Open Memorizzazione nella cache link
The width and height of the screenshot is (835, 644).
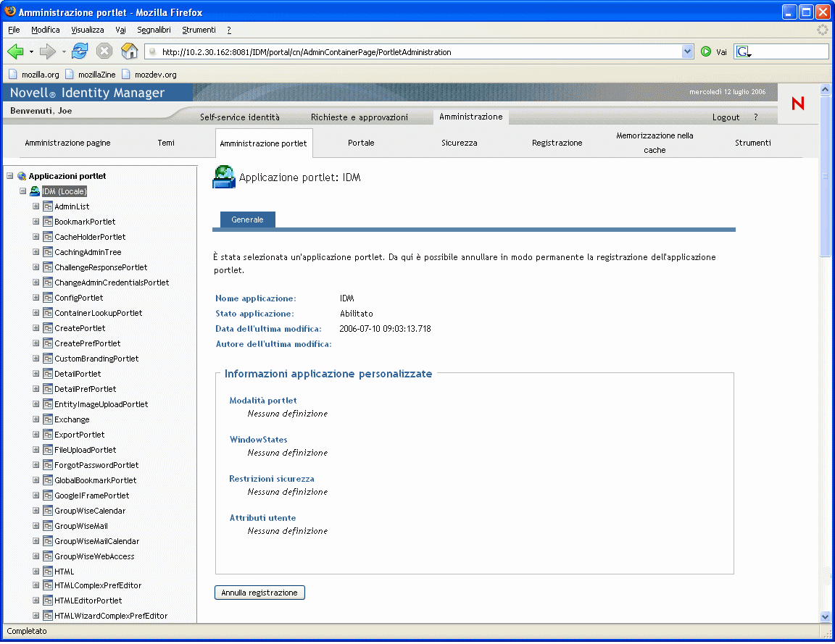pyautogui.click(x=655, y=143)
